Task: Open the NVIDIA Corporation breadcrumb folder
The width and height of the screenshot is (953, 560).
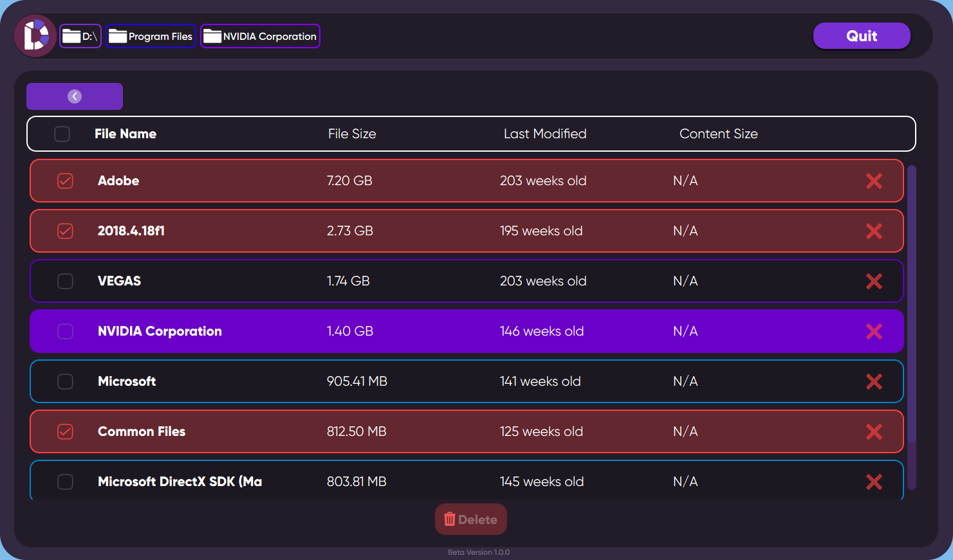Action: (x=260, y=36)
